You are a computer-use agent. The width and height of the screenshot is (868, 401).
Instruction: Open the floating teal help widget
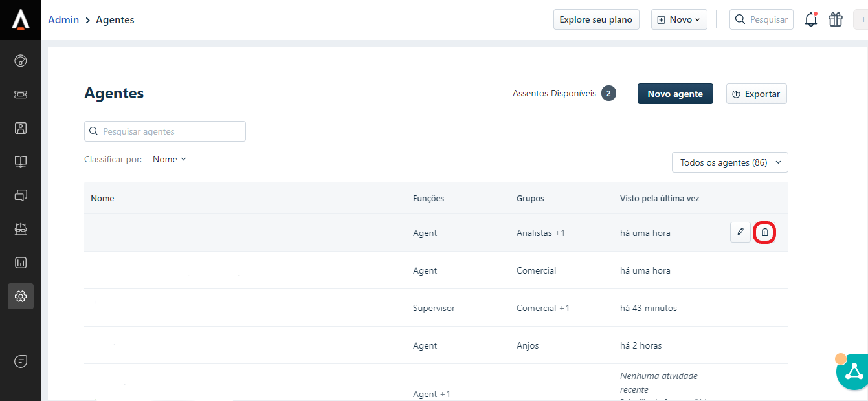pyautogui.click(x=853, y=372)
